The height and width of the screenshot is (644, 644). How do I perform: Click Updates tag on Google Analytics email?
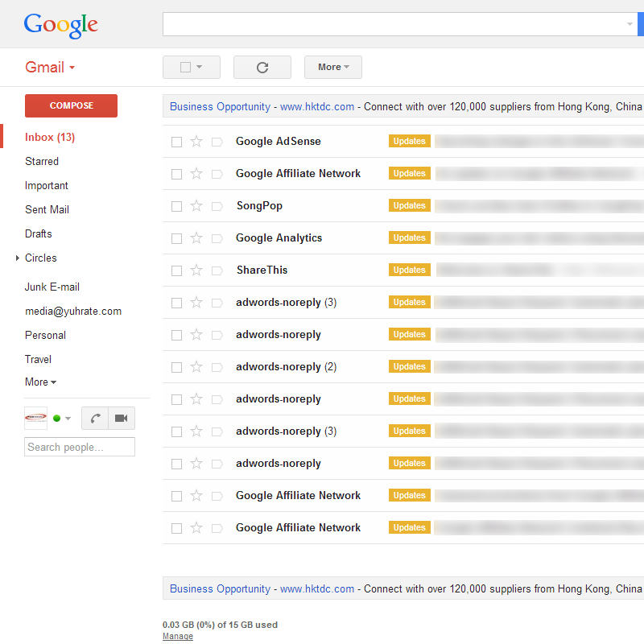(x=410, y=237)
